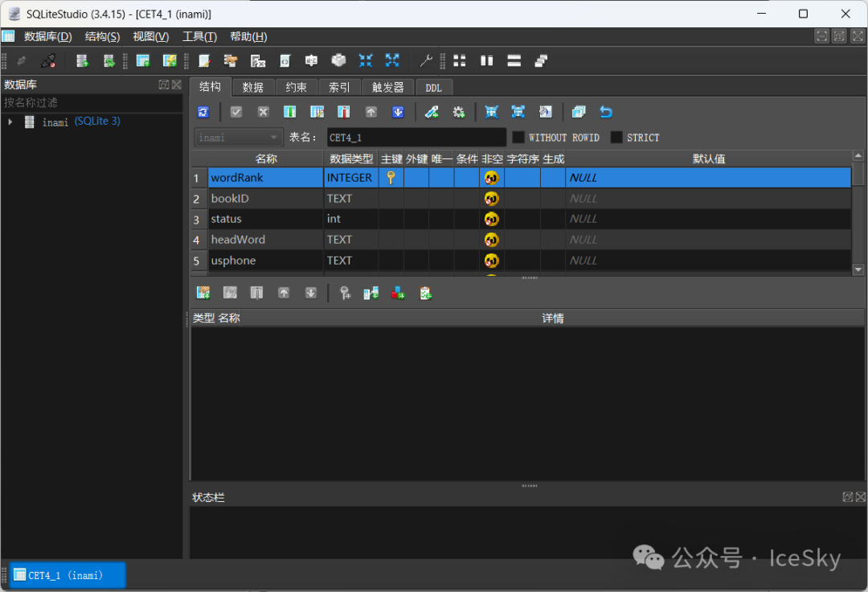This screenshot has height=592, width=868.
Task: Click the table name field containing CET4_1
Action: [416, 138]
